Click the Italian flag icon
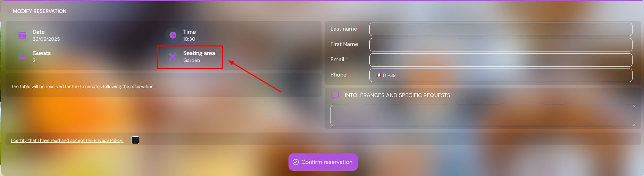 point(379,75)
